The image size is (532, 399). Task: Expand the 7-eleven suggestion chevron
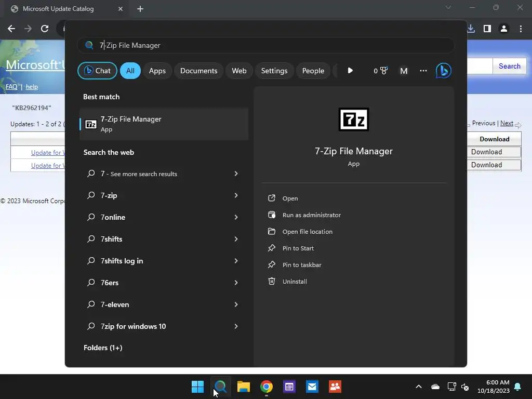click(236, 304)
